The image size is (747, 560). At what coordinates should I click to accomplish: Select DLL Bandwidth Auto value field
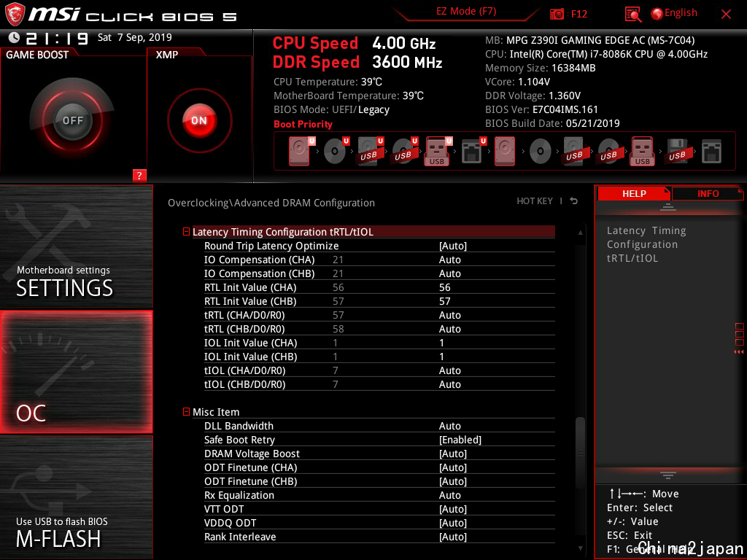[x=449, y=426]
